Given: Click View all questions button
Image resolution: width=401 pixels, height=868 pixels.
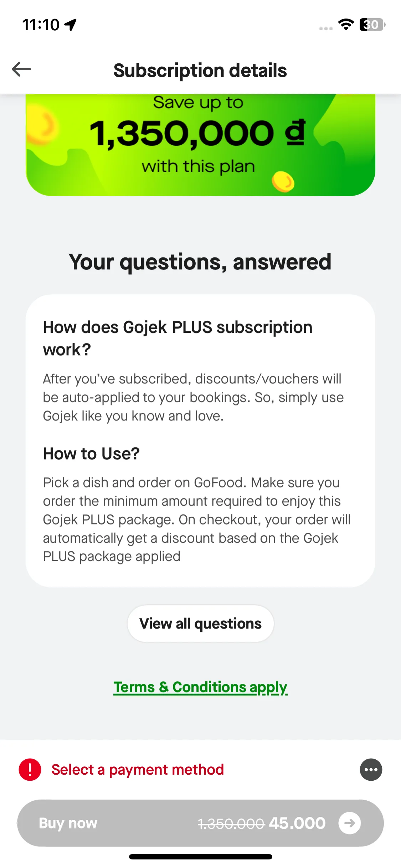Looking at the screenshot, I should point(200,624).
